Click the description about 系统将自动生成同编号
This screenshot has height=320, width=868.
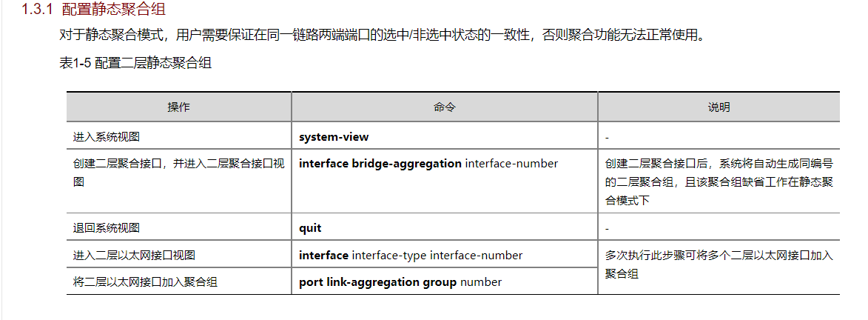coord(719,182)
